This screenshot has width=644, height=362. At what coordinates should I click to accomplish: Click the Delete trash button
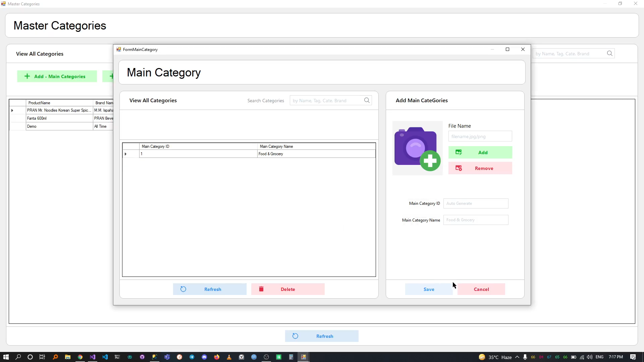pos(287,289)
